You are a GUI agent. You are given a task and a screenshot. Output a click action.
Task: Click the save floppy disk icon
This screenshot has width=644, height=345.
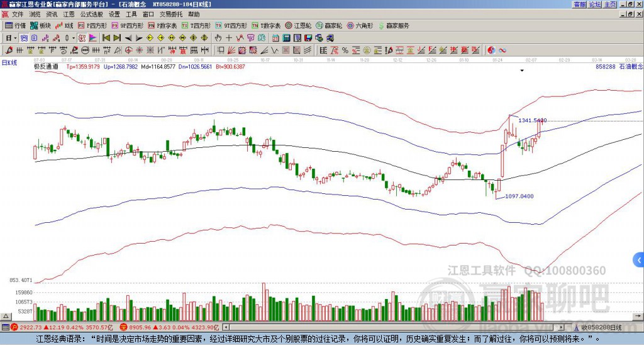308,38
